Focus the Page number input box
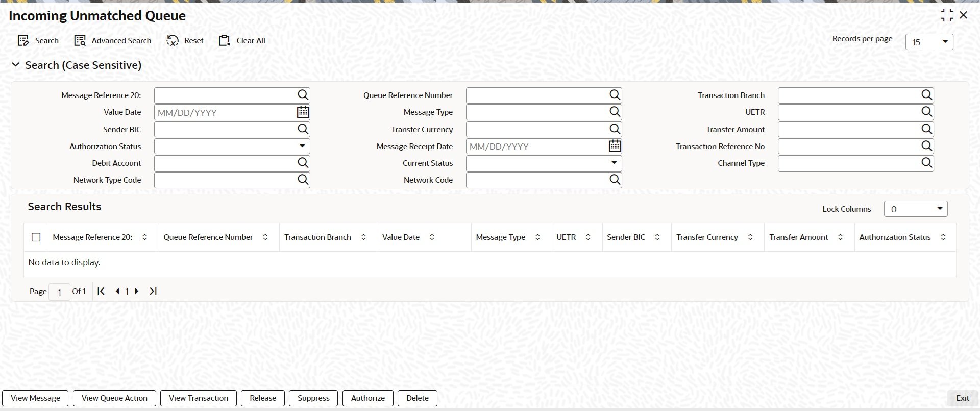This screenshot has height=411, width=980. [x=59, y=292]
